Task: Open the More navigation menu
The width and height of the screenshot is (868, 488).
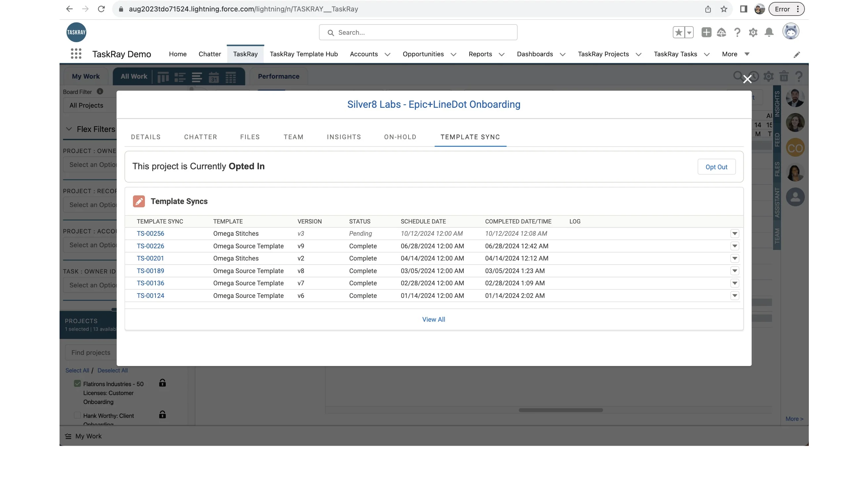Action: coord(736,54)
